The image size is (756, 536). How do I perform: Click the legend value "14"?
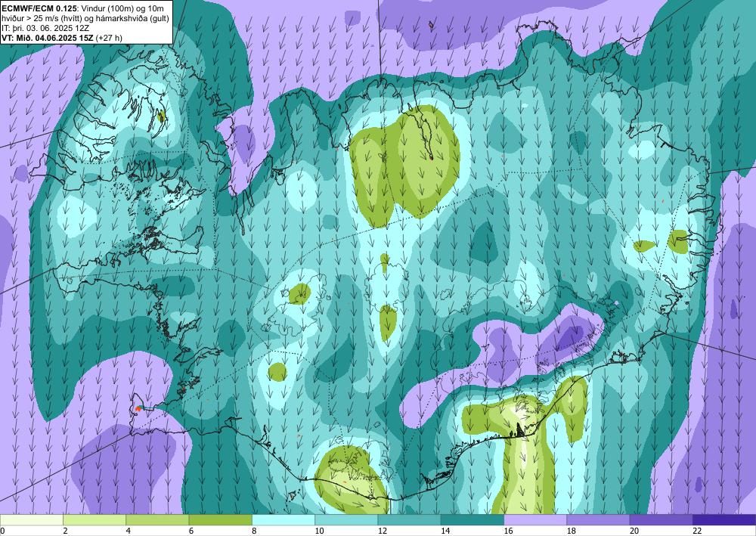[445, 531]
